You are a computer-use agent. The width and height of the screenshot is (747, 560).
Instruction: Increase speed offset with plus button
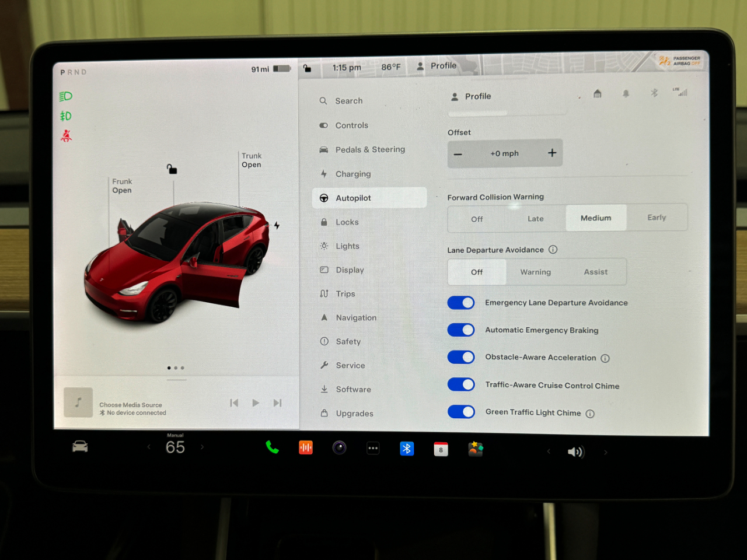pyautogui.click(x=551, y=153)
